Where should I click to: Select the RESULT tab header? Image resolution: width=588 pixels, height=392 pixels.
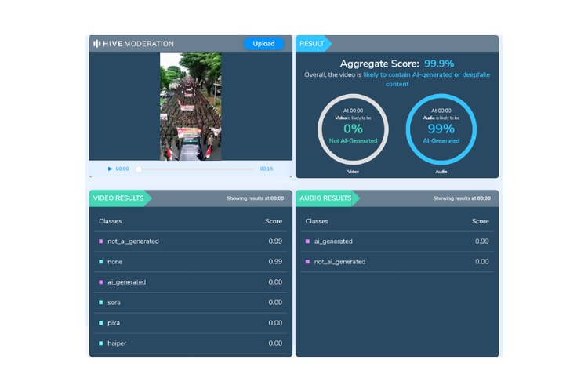pos(314,44)
